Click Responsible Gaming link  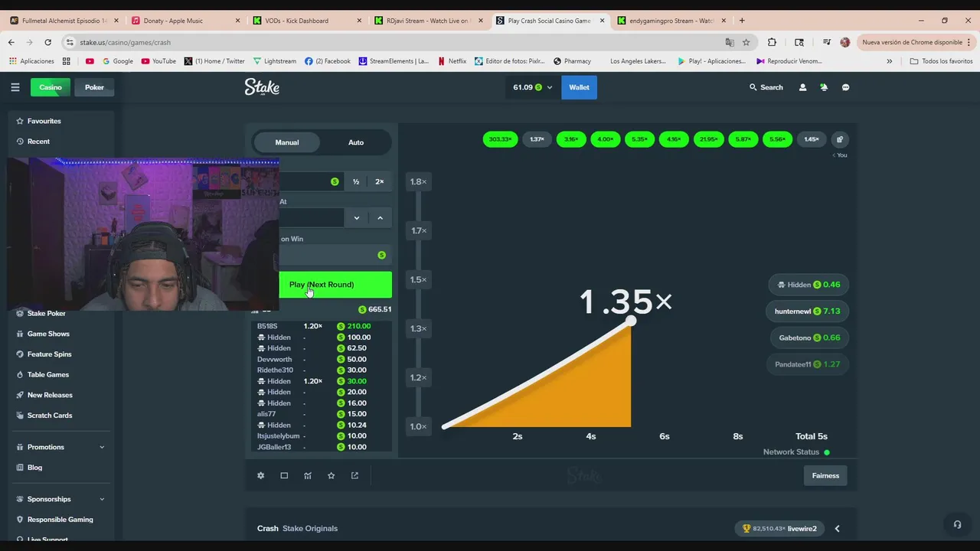tap(60, 520)
